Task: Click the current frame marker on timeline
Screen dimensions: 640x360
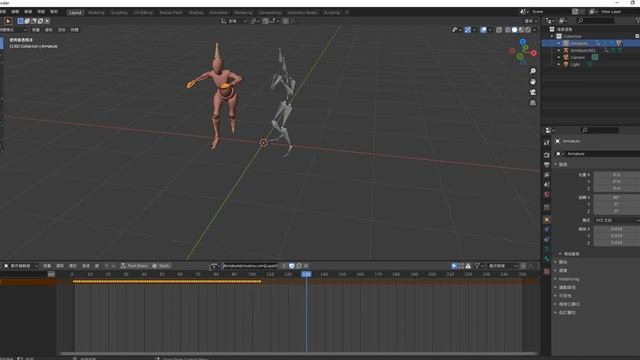Action: 307,274
